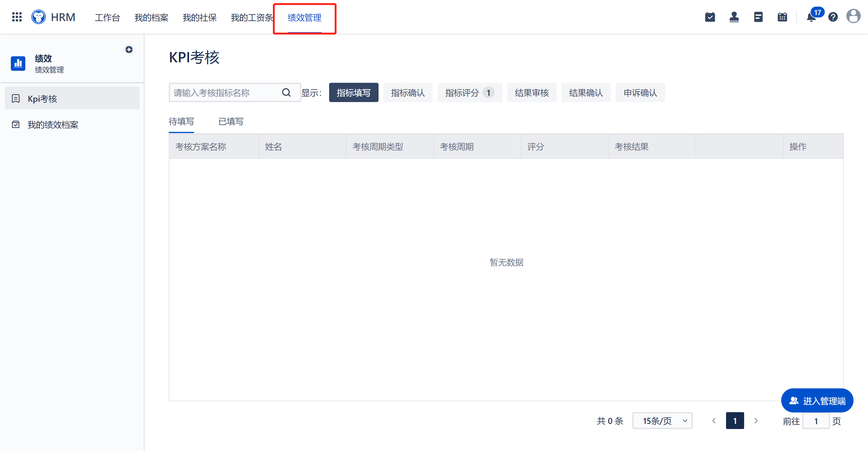
Task: Click the search magnifier icon
Action: click(286, 92)
